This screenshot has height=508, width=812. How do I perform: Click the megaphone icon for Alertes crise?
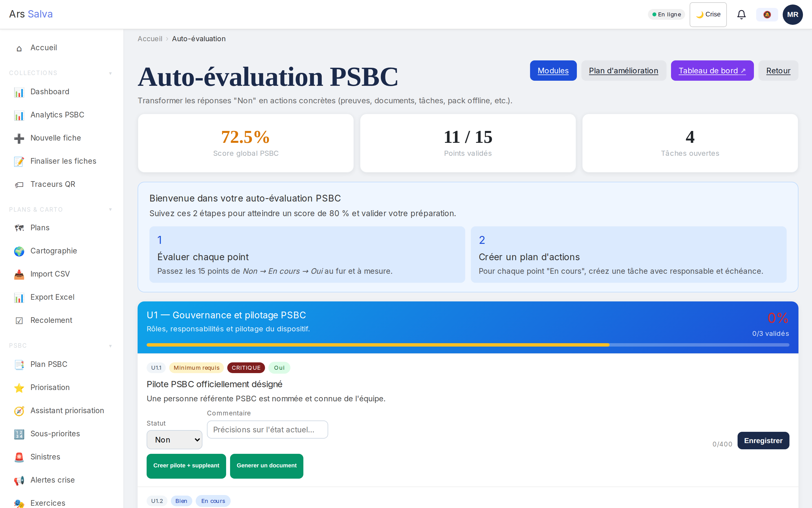[19, 481]
